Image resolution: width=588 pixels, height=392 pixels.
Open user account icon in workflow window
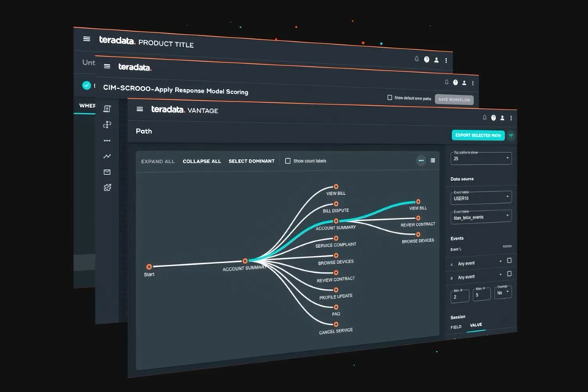(x=465, y=83)
